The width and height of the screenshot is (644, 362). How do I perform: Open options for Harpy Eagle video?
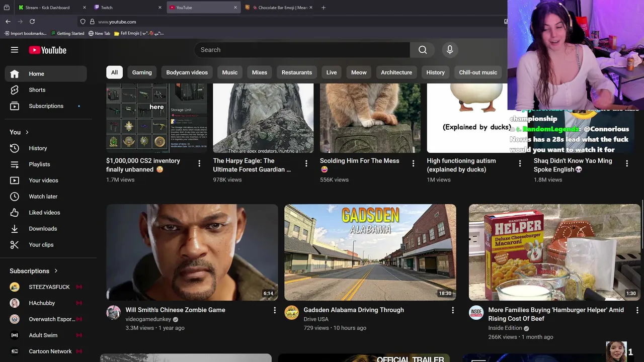[x=306, y=163]
